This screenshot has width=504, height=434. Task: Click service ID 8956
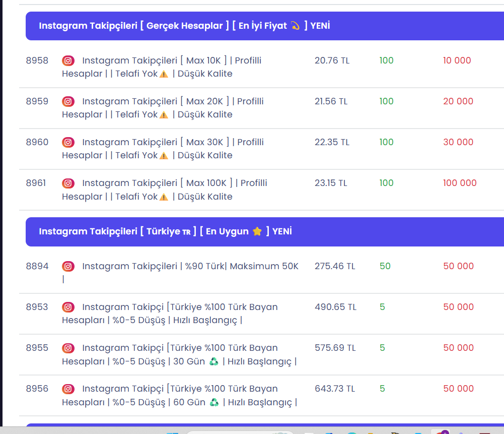click(37, 389)
